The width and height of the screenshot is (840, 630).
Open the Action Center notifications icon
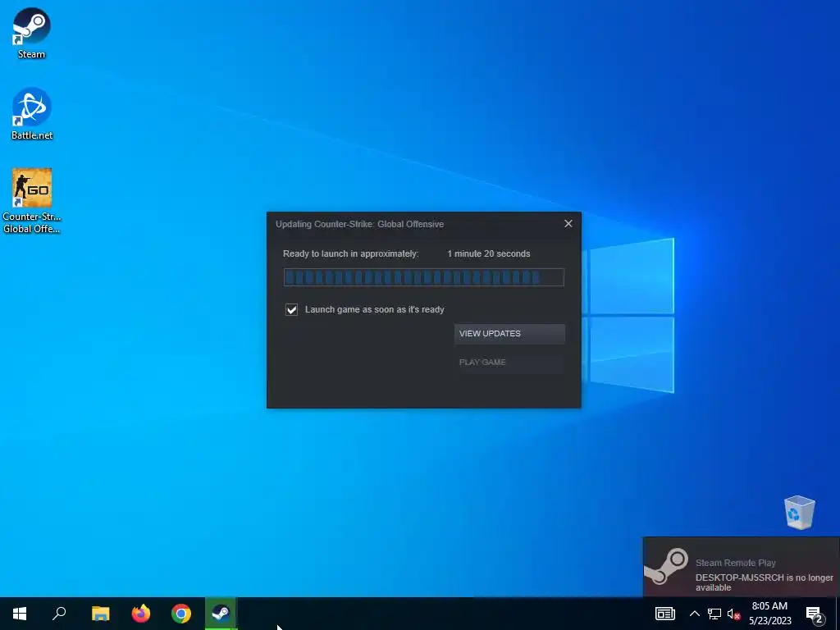click(x=815, y=614)
